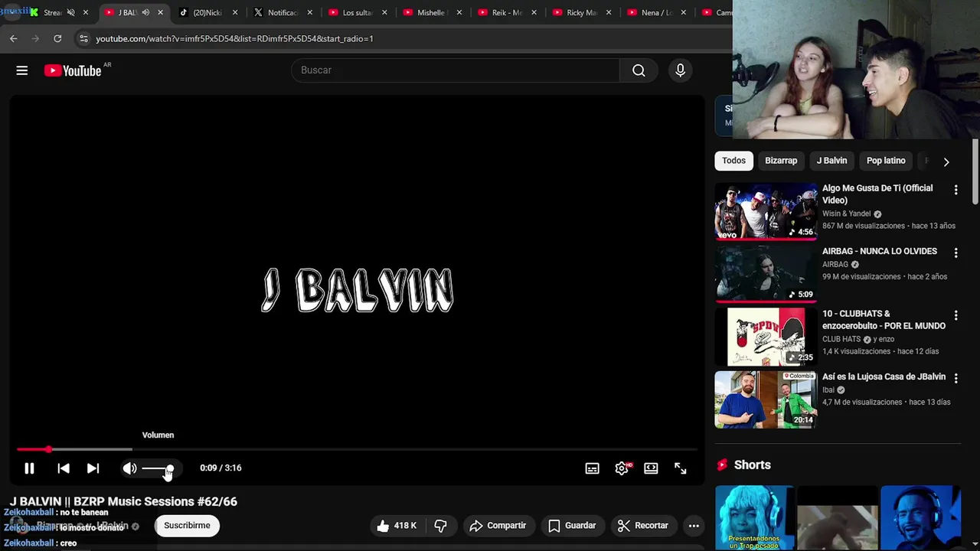
Task: Open the AIRBAG - NUNCA LO OLVIDES title
Action: pyautogui.click(x=880, y=251)
